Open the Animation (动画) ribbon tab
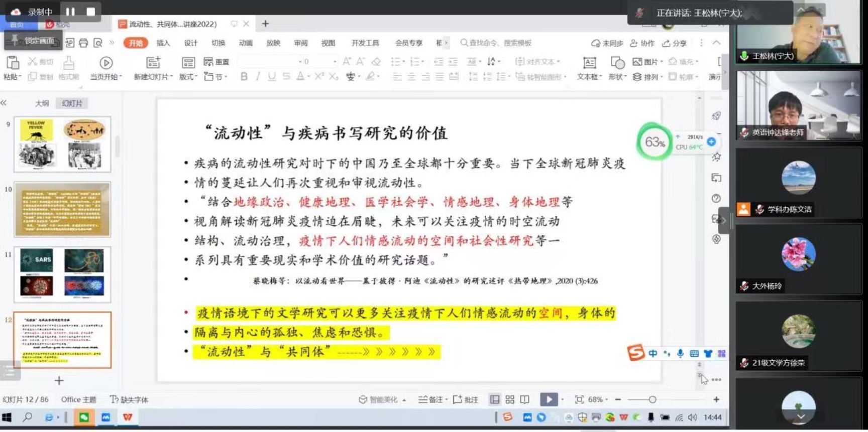This screenshot has height=432, width=868. tap(246, 43)
